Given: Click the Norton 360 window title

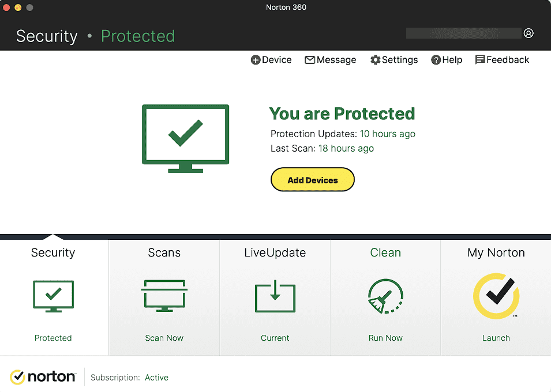Looking at the screenshot, I should pyautogui.click(x=286, y=7).
